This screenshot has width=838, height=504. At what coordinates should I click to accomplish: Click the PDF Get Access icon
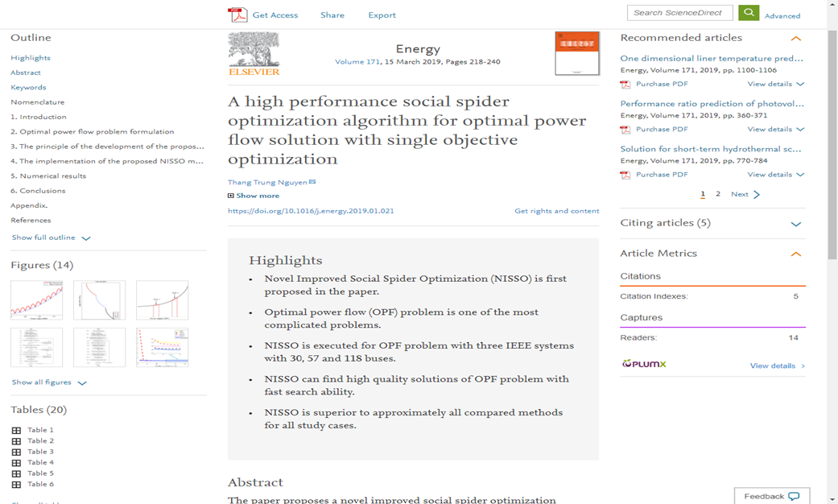click(x=237, y=14)
